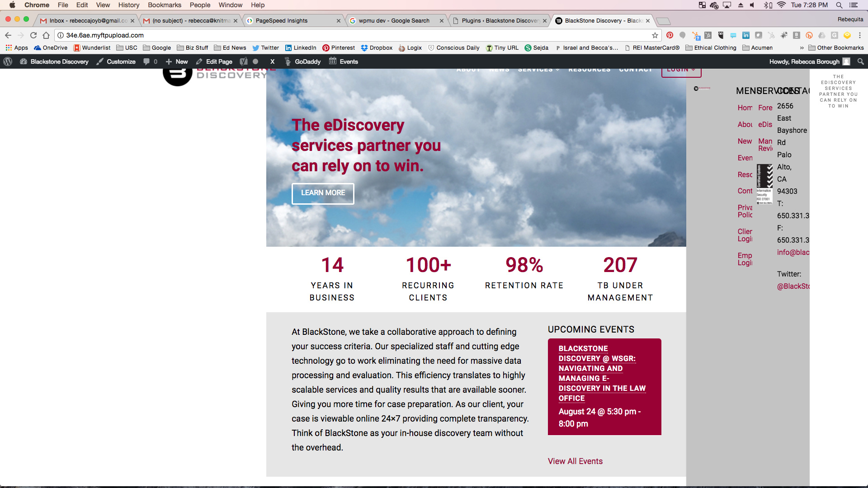Bookmark this page with the star icon
This screenshot has width=868, height=488.
[655, 35]
